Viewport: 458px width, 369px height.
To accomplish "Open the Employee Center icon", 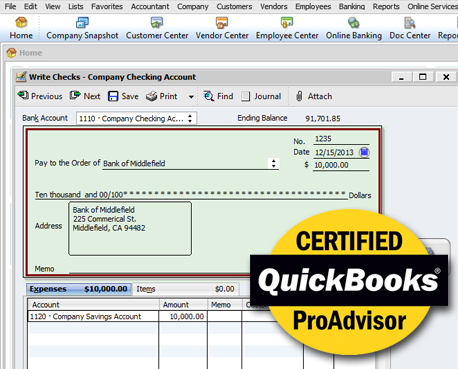I will pyautogui.click(x=287, y=23).
